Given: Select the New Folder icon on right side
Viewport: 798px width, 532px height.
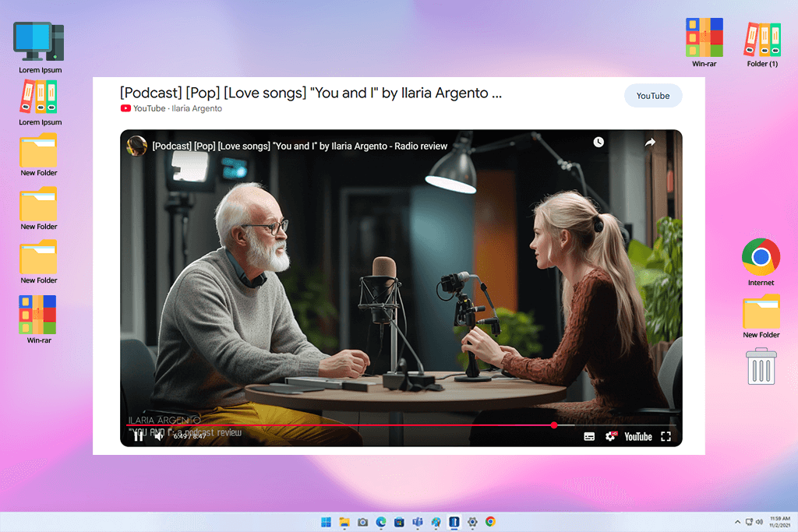Looking at the screenshot, I should pos(761,315).
